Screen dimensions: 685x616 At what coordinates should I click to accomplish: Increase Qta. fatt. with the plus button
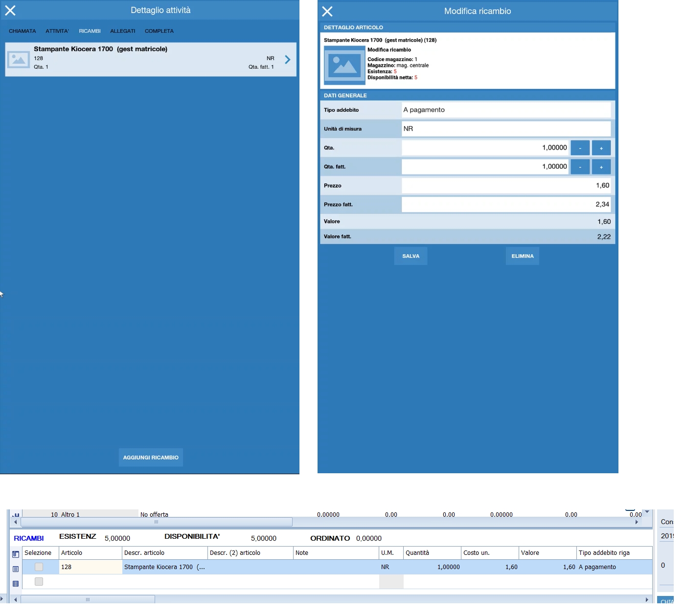[601, 167]
